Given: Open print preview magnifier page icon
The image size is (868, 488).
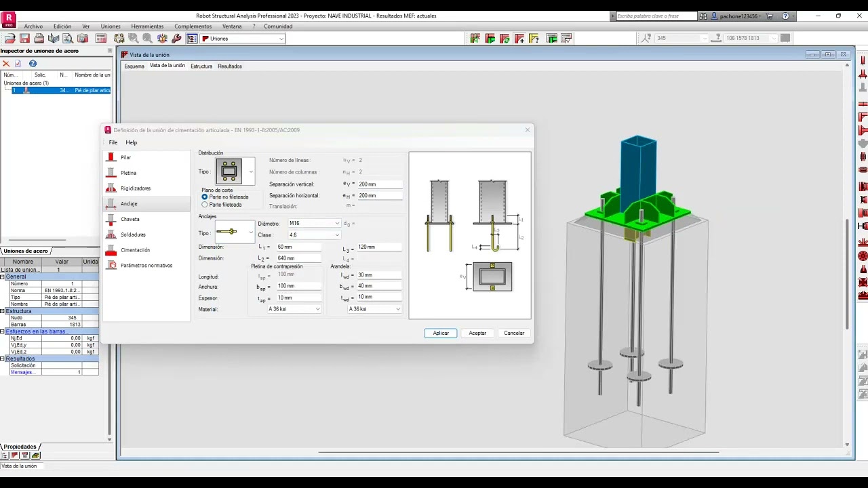Looking at the screenshot, I should click(x=68, y=39).
